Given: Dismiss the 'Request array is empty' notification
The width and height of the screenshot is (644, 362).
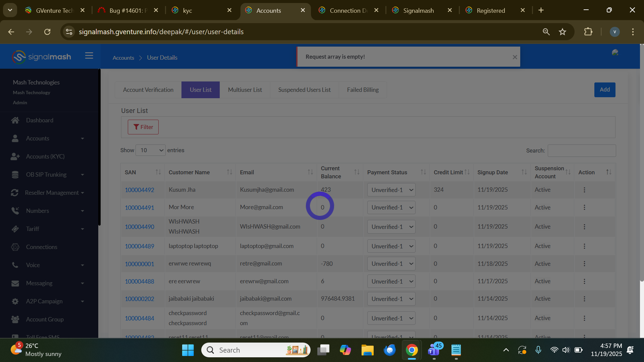Looking at the screenshot, I should pos(515,57).
